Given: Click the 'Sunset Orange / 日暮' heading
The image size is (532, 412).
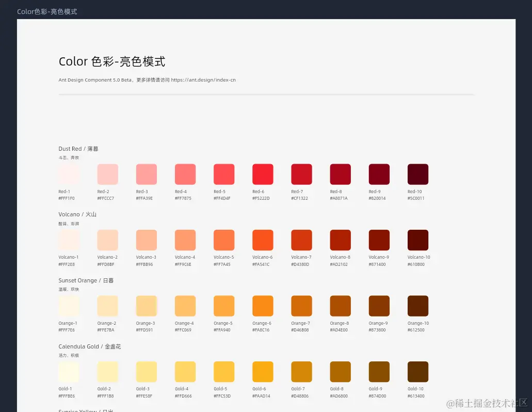Looking at the screenshot, I should point(86,280).
